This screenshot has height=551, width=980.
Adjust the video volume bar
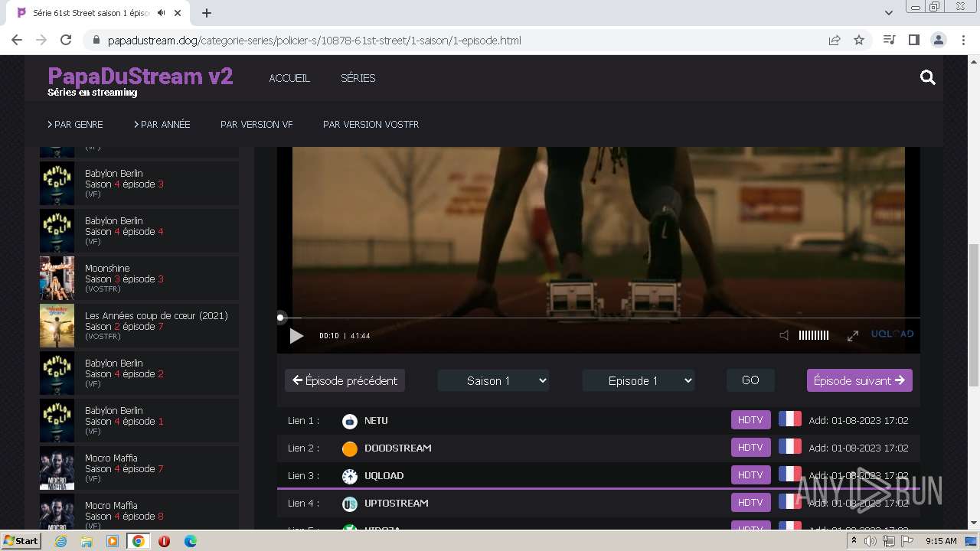point(814,335)
